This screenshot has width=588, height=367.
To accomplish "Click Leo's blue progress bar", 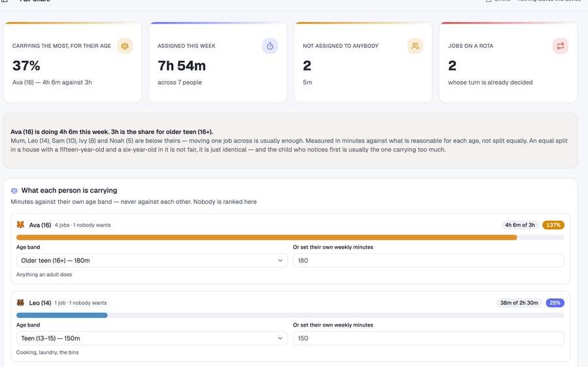I will point(62,315).
